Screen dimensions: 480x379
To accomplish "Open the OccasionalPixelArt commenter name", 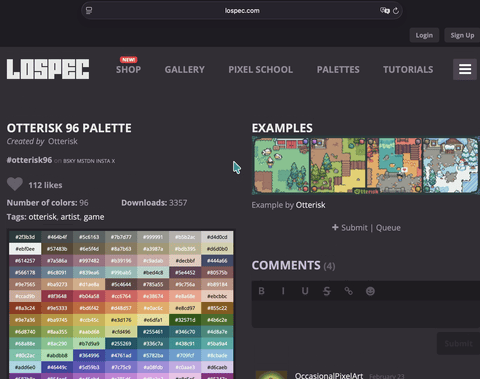I will click(x=329, y=376).
